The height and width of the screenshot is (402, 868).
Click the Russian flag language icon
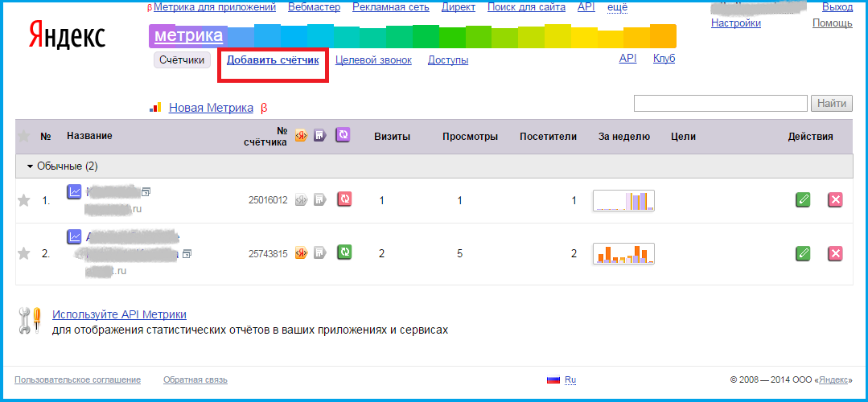pos(553,379)
